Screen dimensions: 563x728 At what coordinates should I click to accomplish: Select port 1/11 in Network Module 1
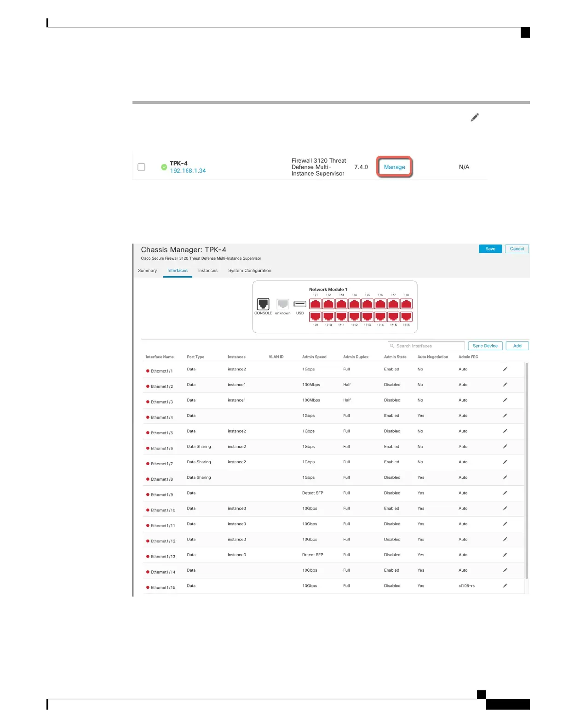[341, 317]
